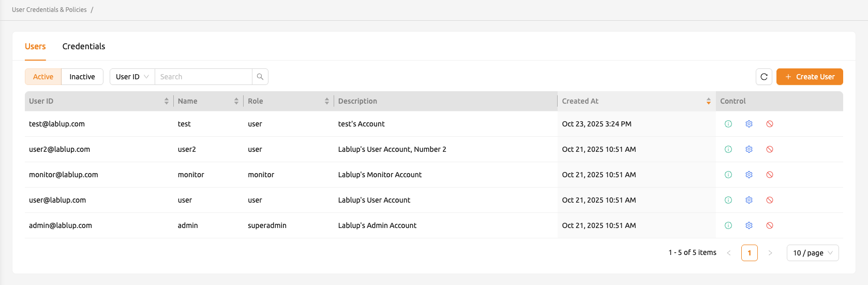Open the User ID filter dropdown
The width and height of the screenshot is (868, 285).
click(132, 77)
